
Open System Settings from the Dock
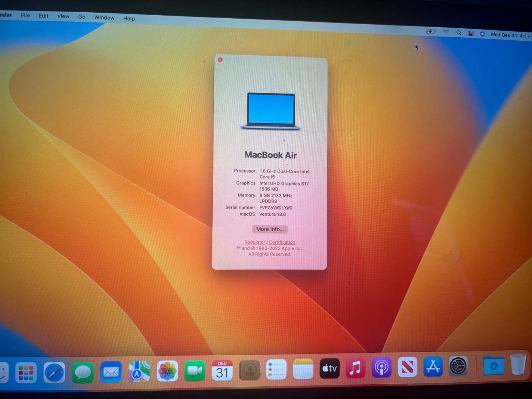pos(458,366)
